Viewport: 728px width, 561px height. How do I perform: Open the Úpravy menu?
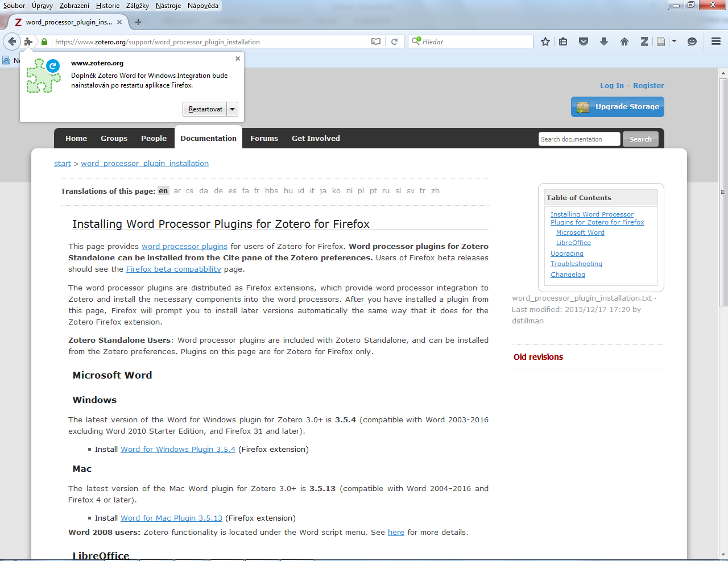42,6
